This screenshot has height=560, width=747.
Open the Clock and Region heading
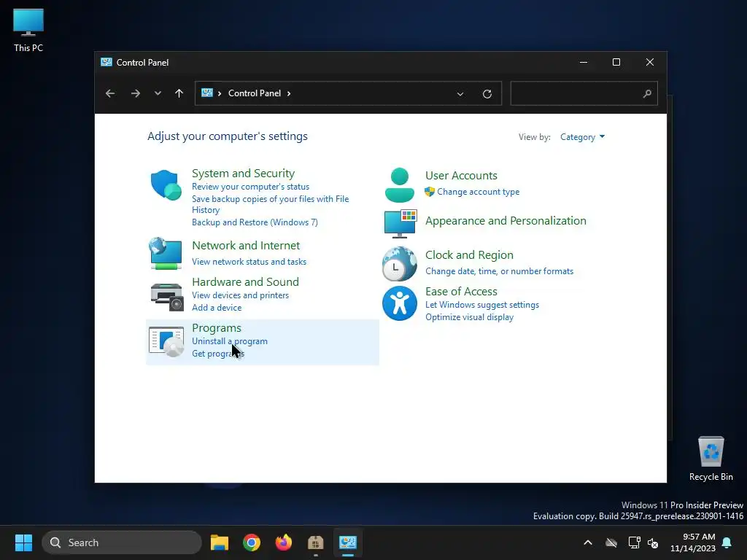click(469, 255)
